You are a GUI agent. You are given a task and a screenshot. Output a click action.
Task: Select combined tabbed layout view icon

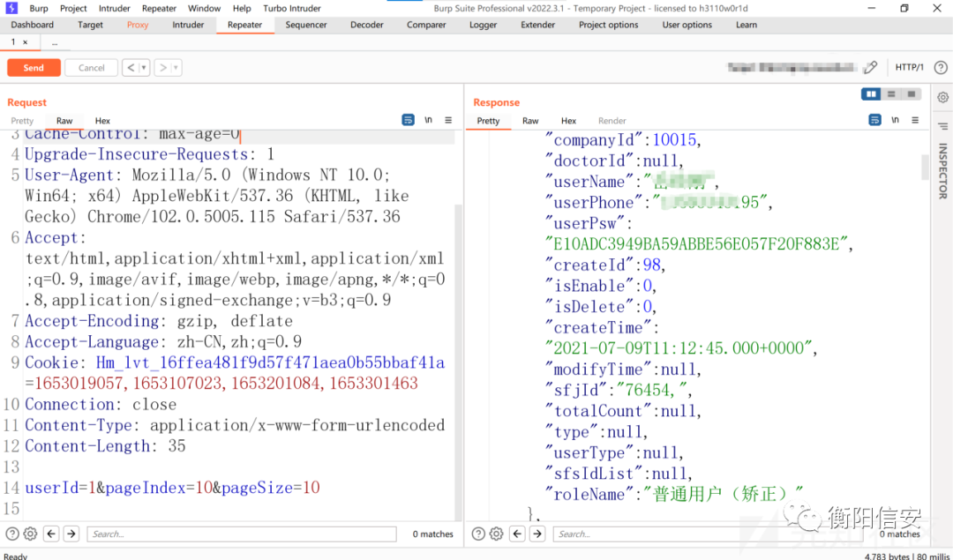(911, 94)
